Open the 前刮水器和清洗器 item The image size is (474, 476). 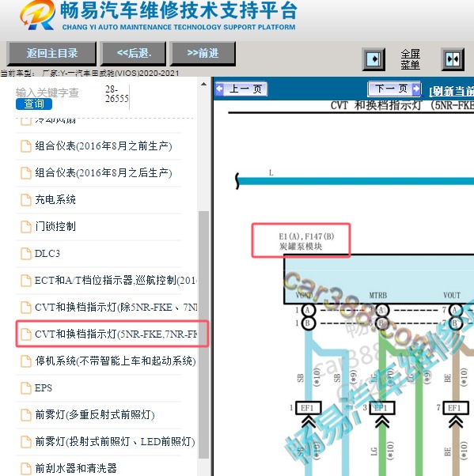pyautogui.click(x=76, y=468)
